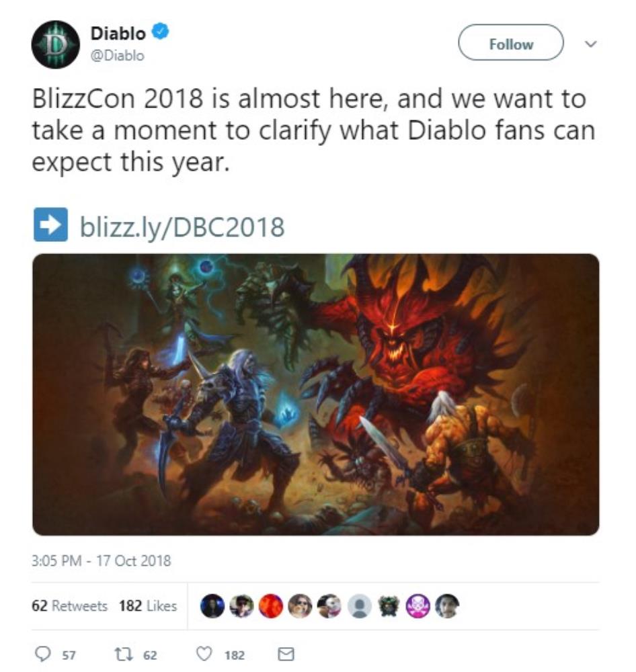This screenshot has width=636, height=672.
Task: Open the gray default liker avatar
Action: tap(360, 606)
